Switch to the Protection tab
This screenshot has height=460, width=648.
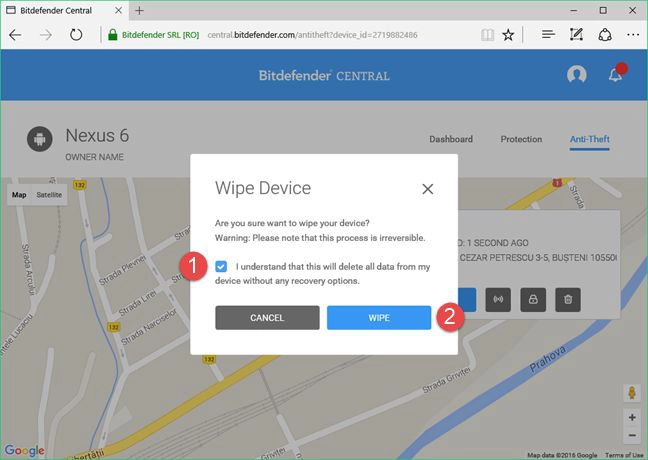[521, 139]
